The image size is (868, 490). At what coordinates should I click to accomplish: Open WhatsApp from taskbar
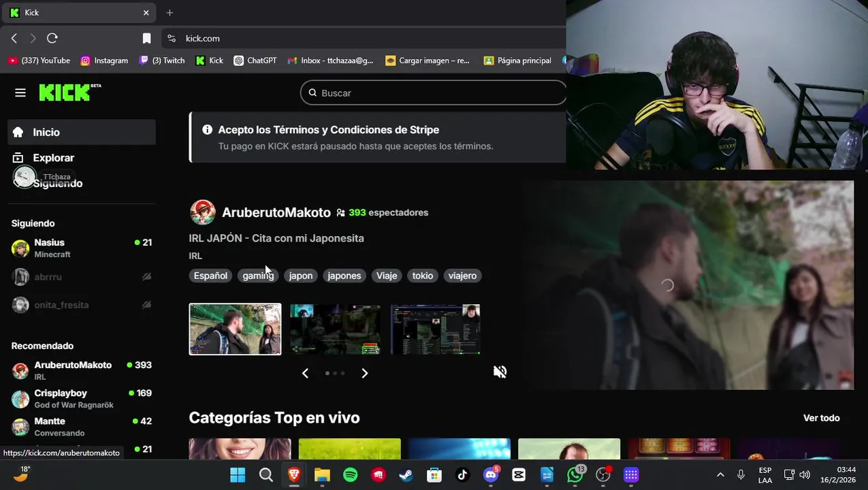(x=575, y=475)
